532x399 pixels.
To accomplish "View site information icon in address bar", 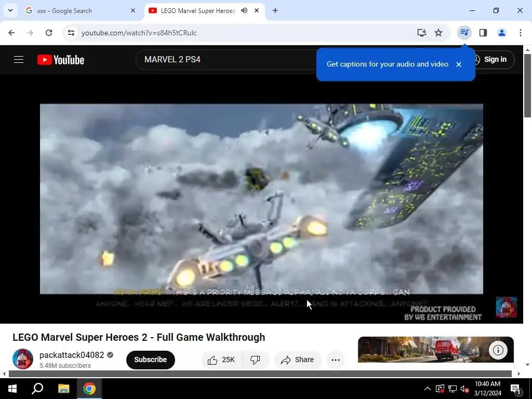I will click(x=71, y=33).
